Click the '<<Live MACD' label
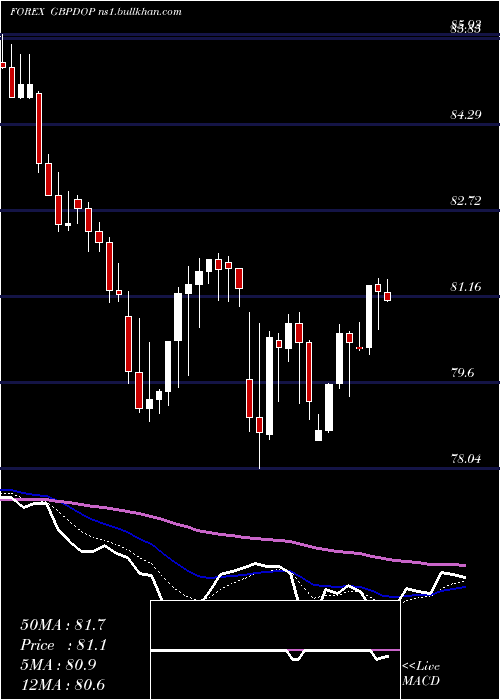 coord(421,673)
